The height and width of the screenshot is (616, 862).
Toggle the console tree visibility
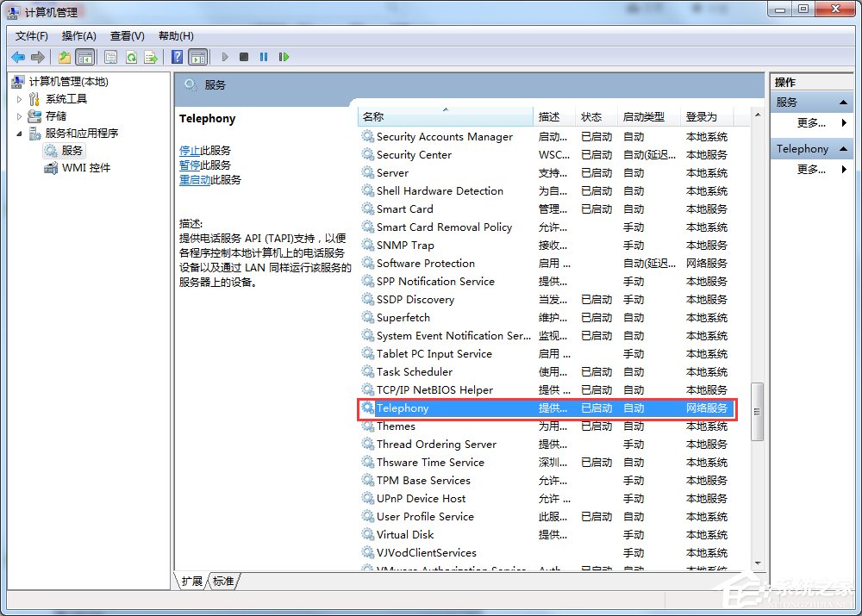[x=83, y=57]
